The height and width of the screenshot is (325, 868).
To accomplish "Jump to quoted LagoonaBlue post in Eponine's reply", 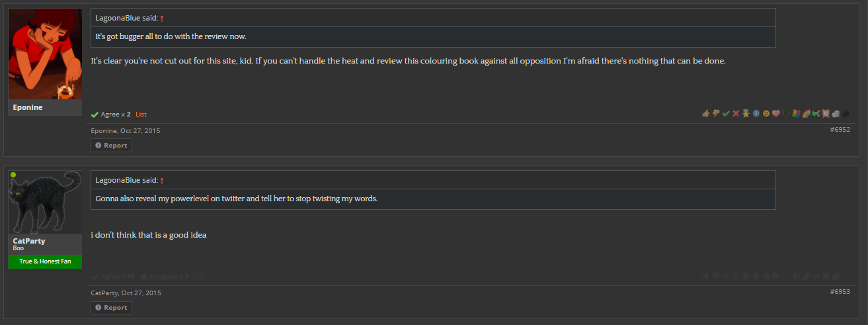I will [162, 18].
